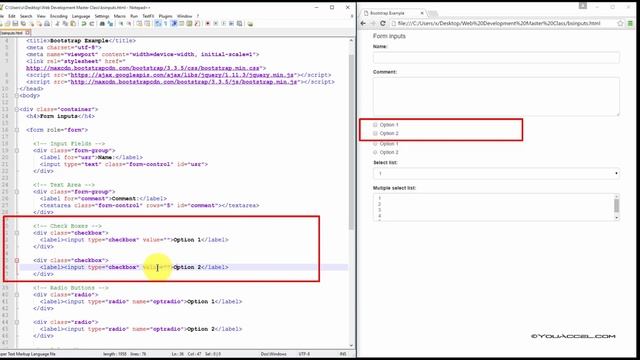The width and height of the screenshot is (640, 360).
Task: Click the editor scrollbar down arrow
Action: (x=351, y=346)
